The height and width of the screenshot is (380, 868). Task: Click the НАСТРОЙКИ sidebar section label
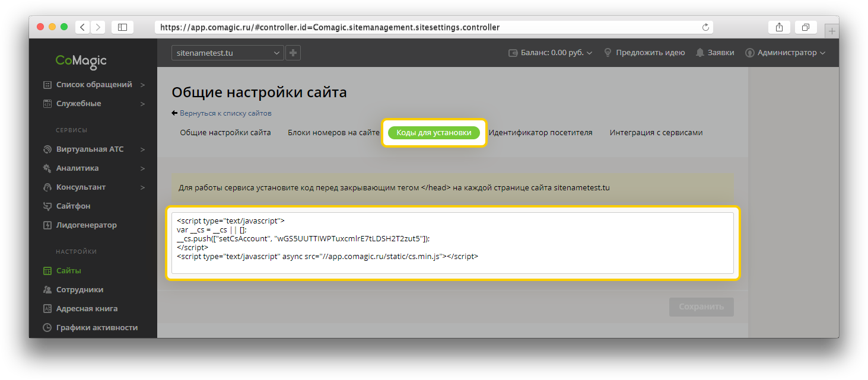[77, 252]
